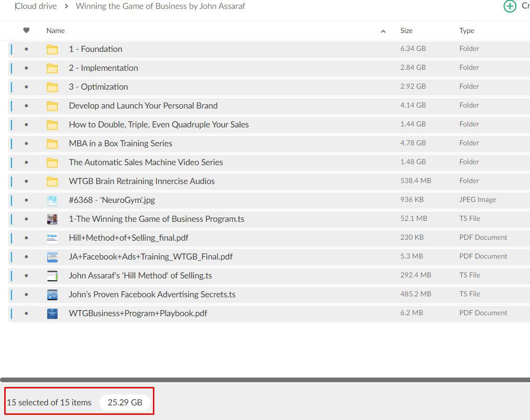
Task: Sort files by the Size column
Action: 406,31
